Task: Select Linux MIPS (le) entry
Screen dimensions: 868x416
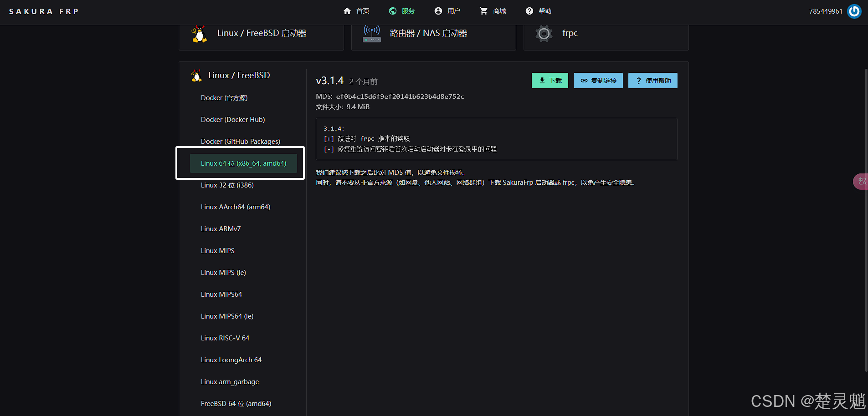Action: tap(243, 273)
